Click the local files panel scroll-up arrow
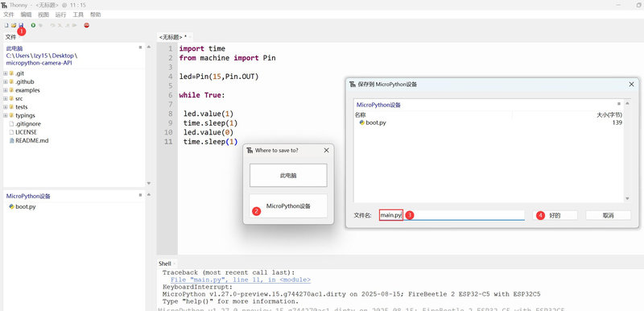Image resolution: width=644 pixels, height=311 pixels. pos(149,48)
